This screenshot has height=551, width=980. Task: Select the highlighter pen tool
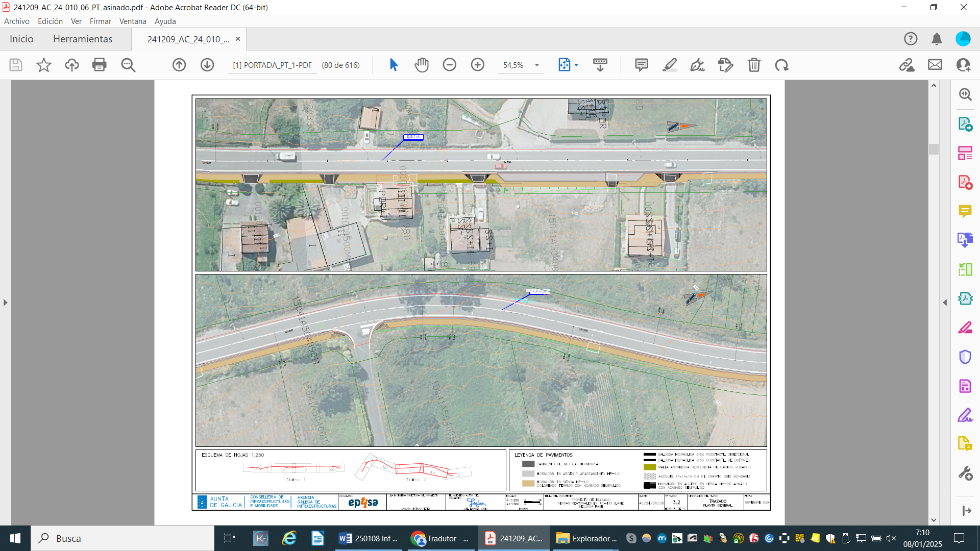point(670,65)
